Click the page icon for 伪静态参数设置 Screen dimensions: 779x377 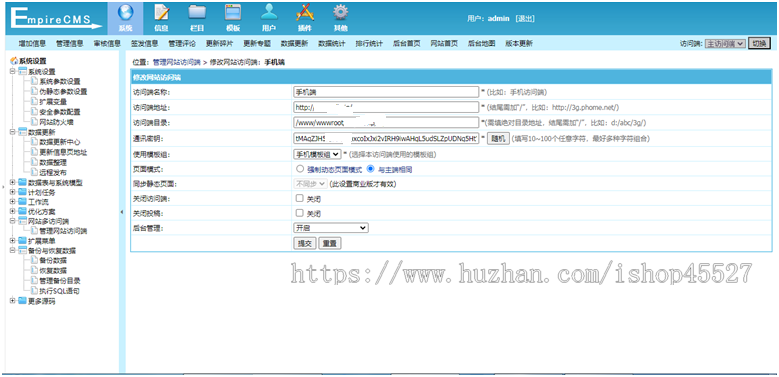pos(34,91)
